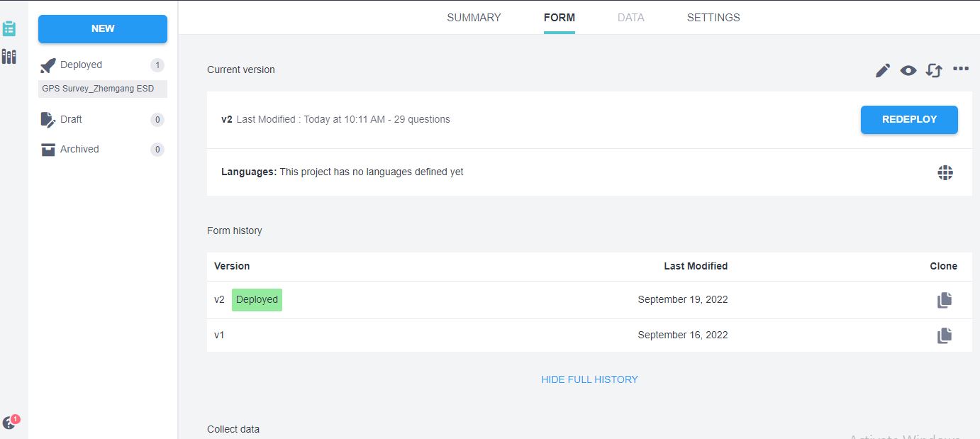
Task: Clone version v2 using copy icon
Action: (x=944, y=300)
